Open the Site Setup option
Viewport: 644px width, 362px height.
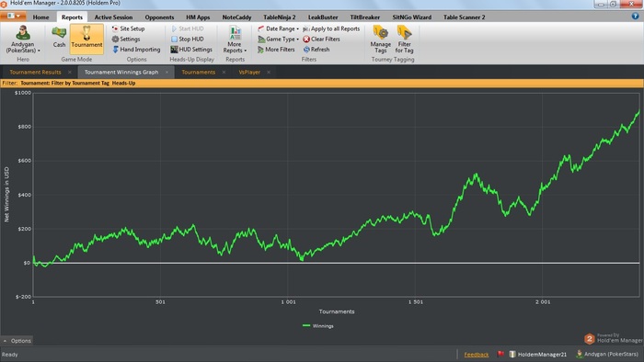coord(128,28)
